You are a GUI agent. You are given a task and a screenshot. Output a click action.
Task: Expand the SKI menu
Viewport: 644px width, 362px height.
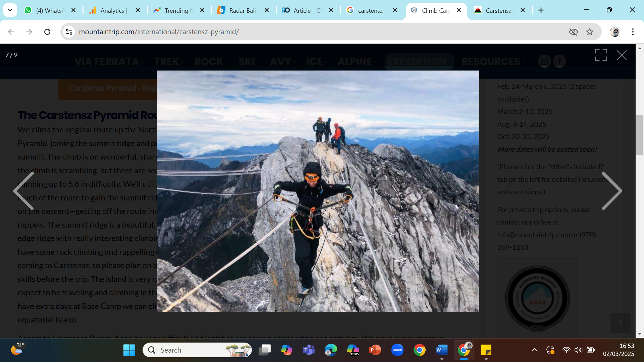click(249, 62)
